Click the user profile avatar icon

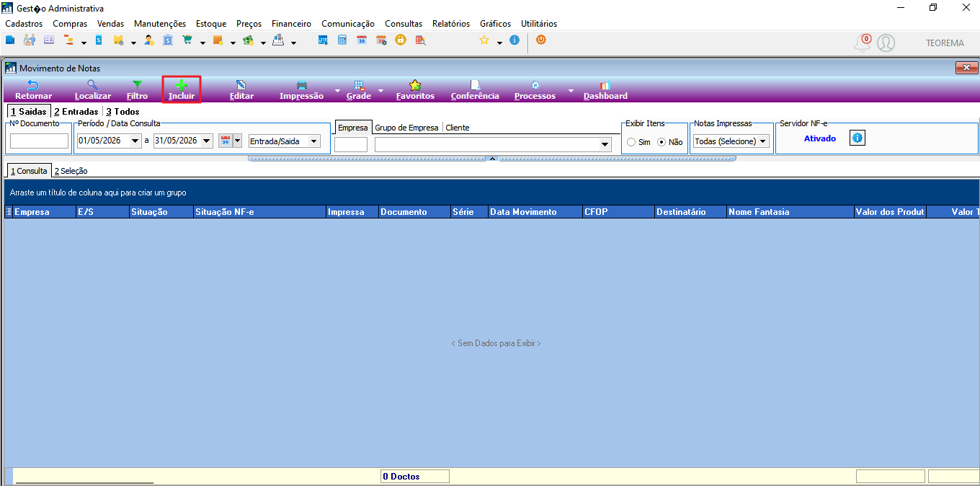pos(886,43)
